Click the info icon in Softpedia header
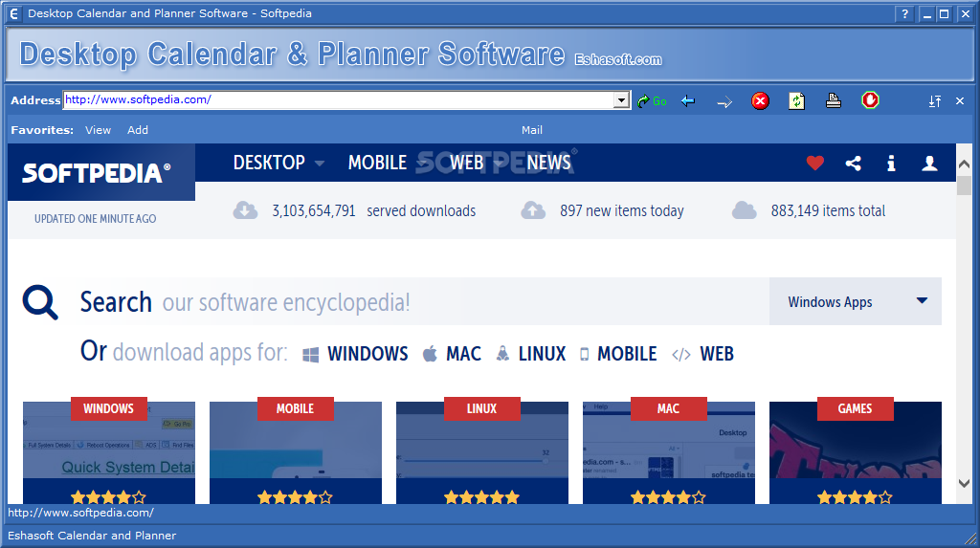980x548 pixels. 891,164
